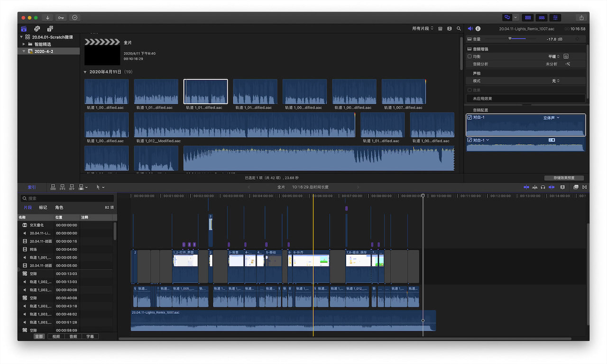The width and height of the screenshot is (607, 364).
Task: Show the background tasks checkmark icon
Action: [x=74, y=18]
